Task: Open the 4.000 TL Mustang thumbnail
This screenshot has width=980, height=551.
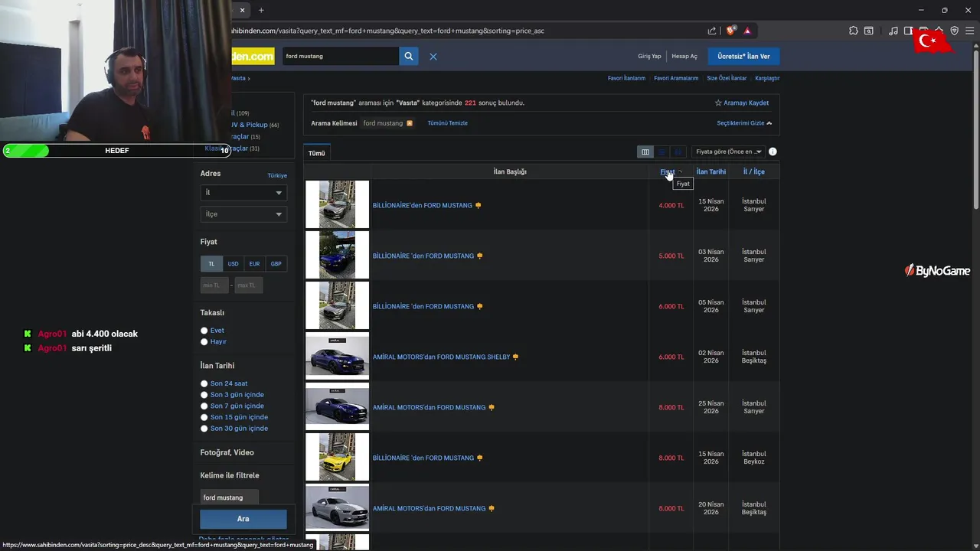Action: (x=337, y=204)
